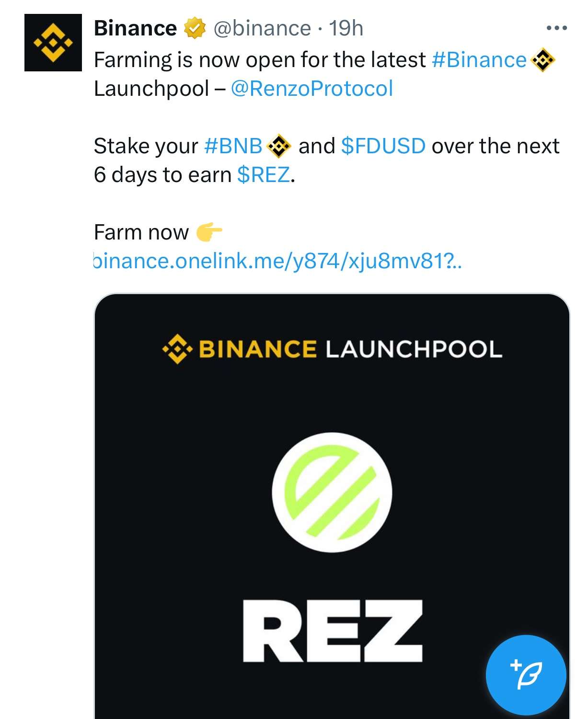The width and height of the screenshot is (588, 719).
Task: Click the BNB logo emoji after #BNB
Action: [279, 146]
